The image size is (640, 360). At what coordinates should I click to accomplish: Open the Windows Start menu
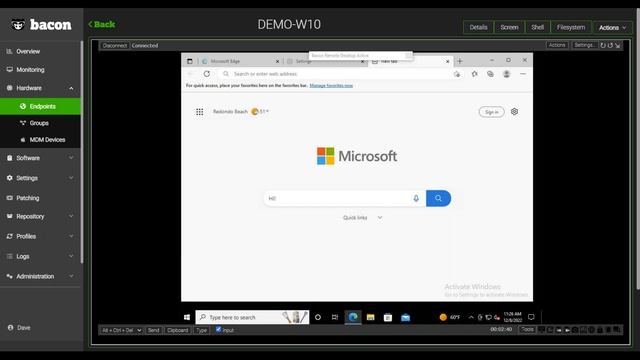click(187, 317)
